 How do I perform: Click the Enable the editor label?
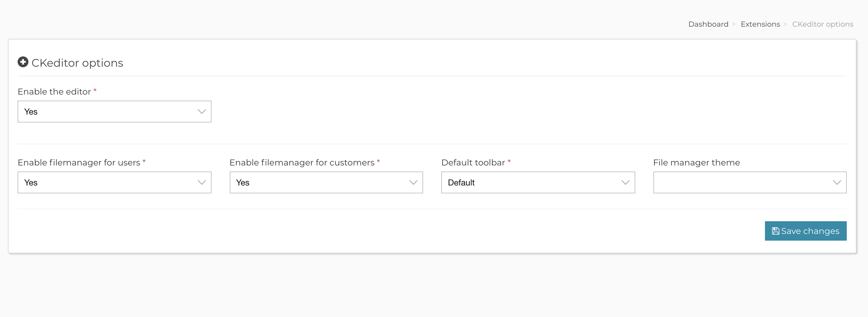[54, 92]
